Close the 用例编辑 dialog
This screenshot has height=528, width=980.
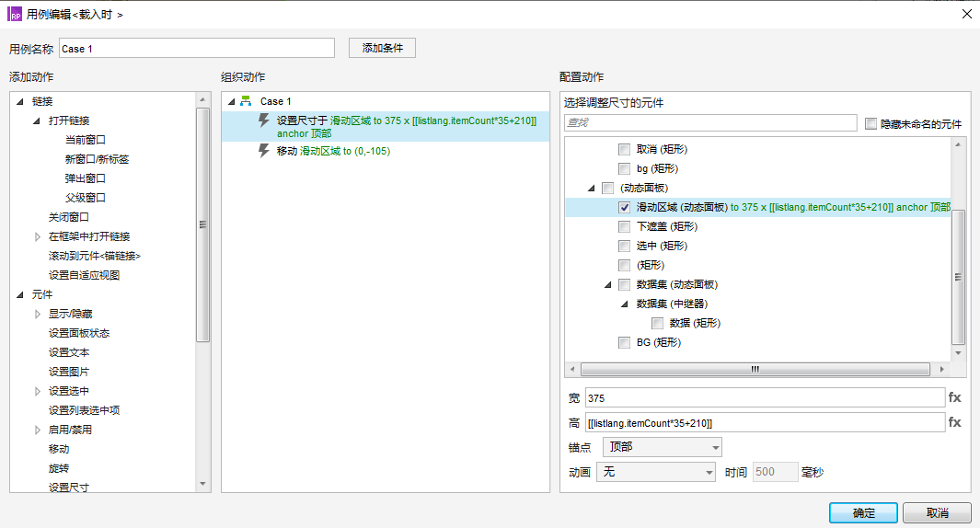click(966, 14)
